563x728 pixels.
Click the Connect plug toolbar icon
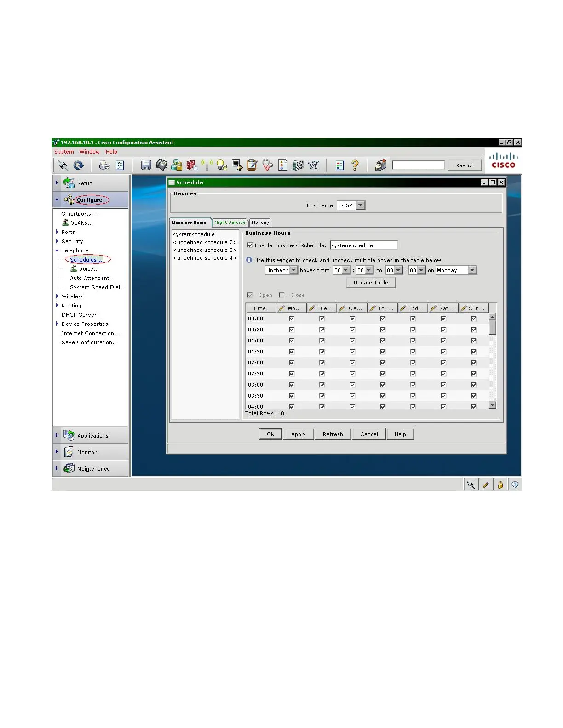pyautogui.click(x=63, y=165)
